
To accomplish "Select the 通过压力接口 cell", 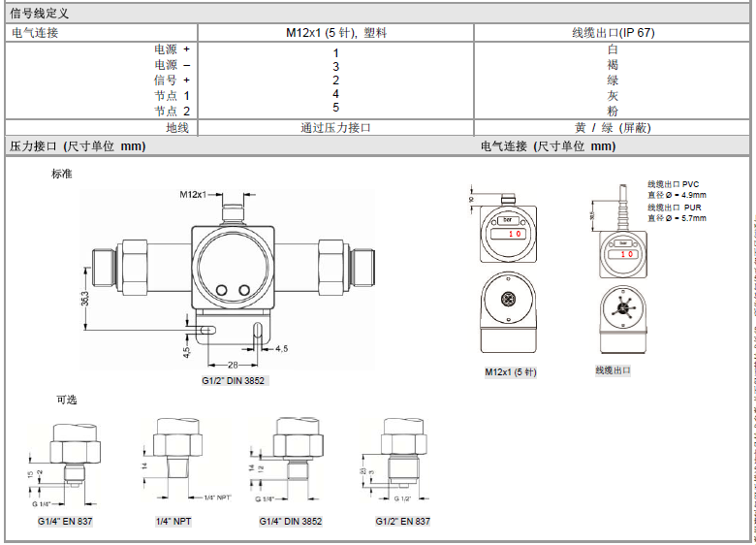I will 335,128.
